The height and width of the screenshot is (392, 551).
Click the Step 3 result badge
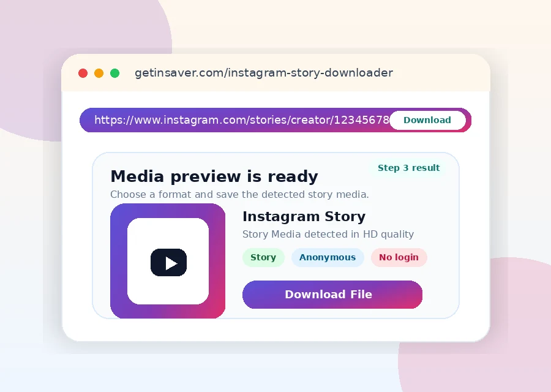[x=409, y=168]
